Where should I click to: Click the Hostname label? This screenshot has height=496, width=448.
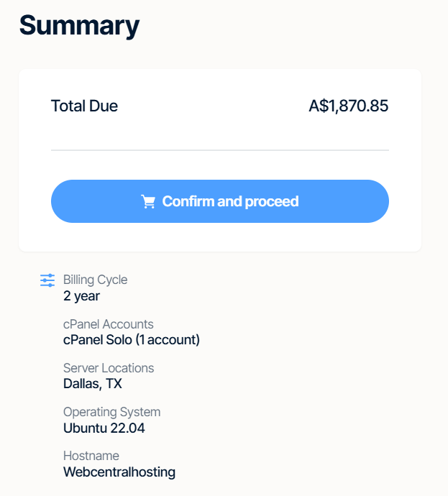point(91,456)
